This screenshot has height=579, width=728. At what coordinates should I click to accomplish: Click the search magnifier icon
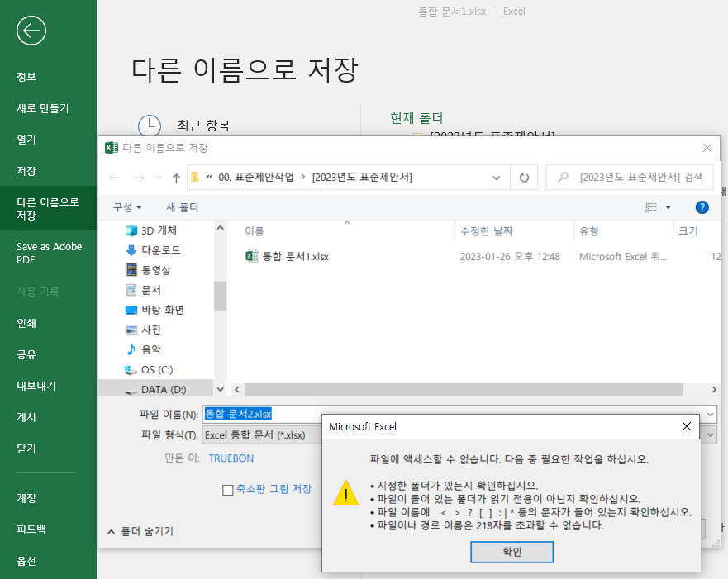564,177
